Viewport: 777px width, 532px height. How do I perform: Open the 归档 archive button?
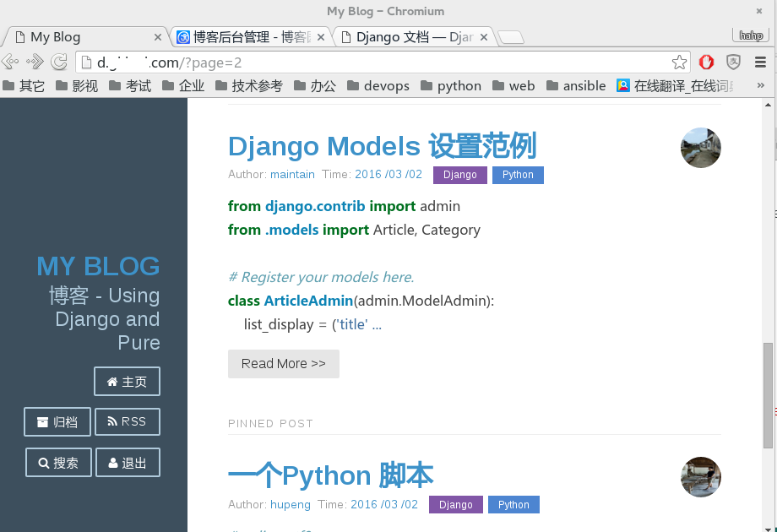pyautogui.click(x=57, y=422)
